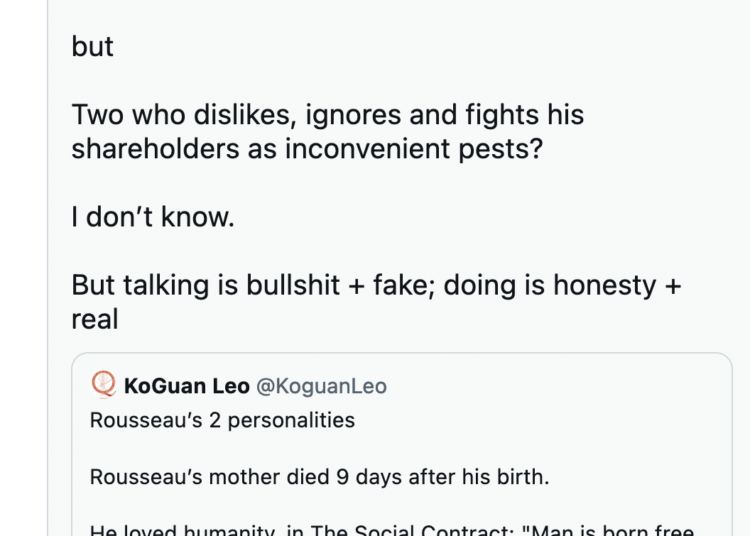Click the partially visible Social Contract line
The height and width of the screenshot is (536, 750).
pos(392,530)
